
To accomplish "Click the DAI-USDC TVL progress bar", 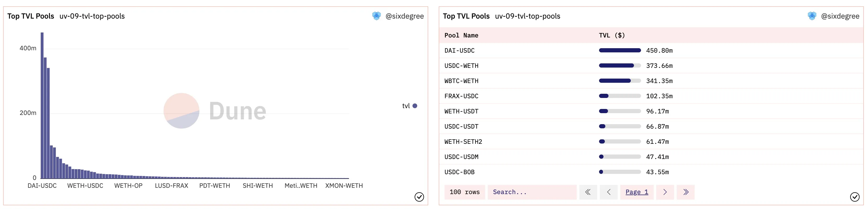I will (620, 51).
